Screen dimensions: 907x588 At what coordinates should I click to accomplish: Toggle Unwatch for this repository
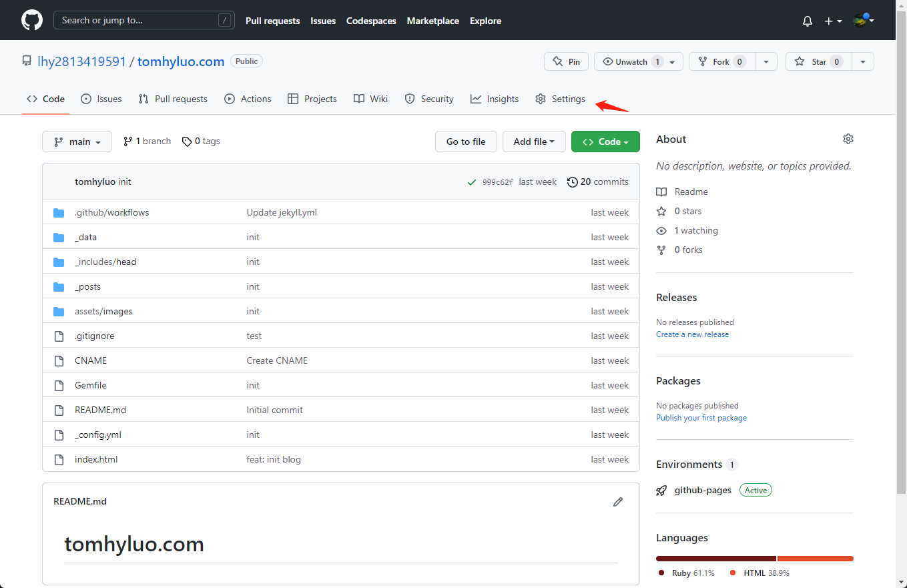coord(631,61)
